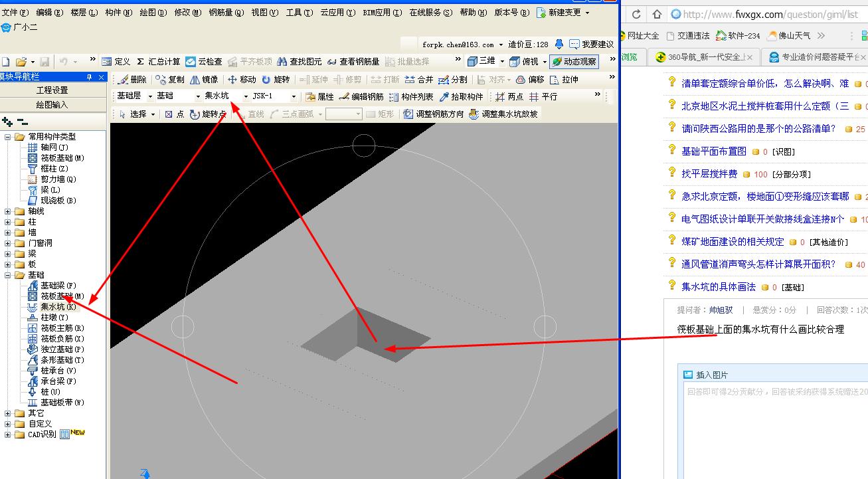Select the 点 point draw tool
The image size is (868, 479).
tap(175, 114)
